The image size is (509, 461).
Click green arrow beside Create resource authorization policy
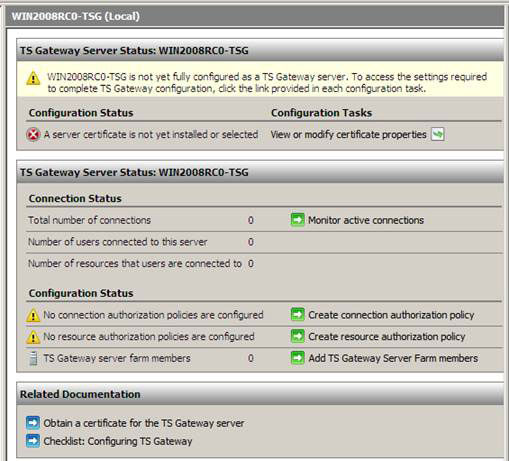coord(297,336)
